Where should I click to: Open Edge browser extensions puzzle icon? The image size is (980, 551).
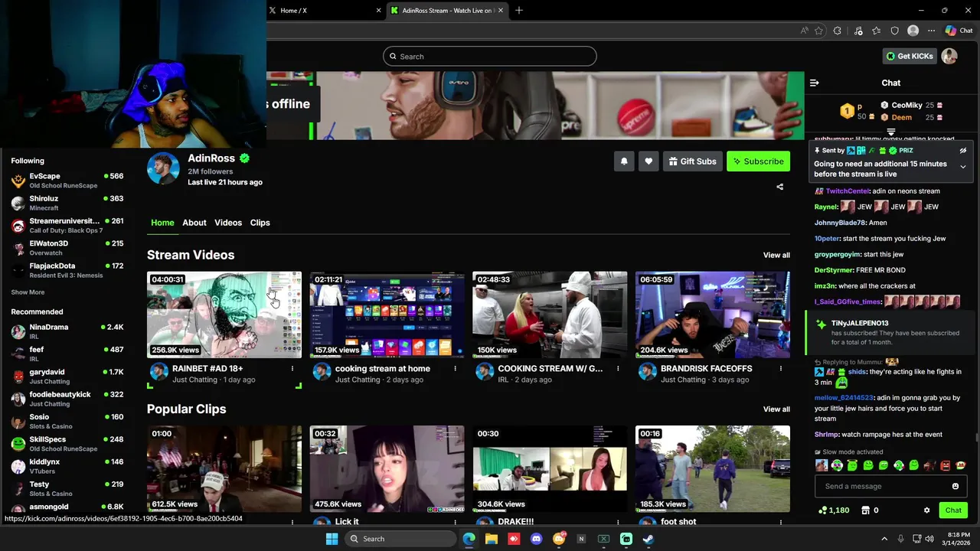[x=837, y=31]
